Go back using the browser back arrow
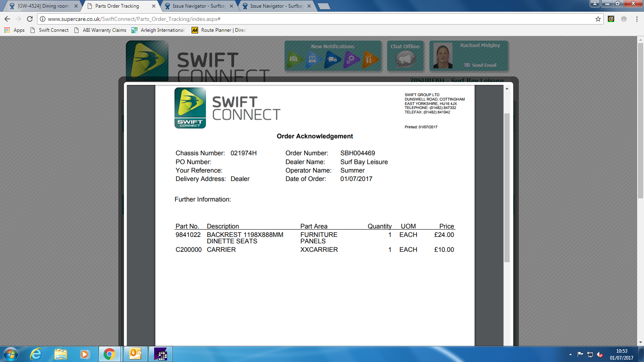 (x=7, y=19)
